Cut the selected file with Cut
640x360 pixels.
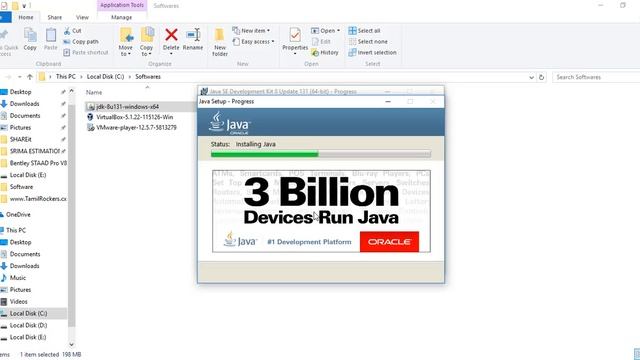point(73,31)
